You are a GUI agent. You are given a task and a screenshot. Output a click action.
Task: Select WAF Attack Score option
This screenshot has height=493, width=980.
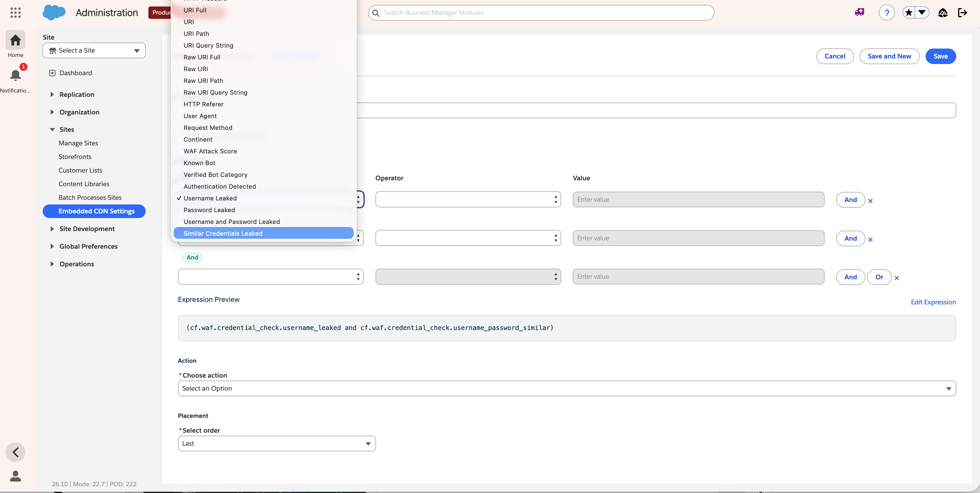point(263,151)
